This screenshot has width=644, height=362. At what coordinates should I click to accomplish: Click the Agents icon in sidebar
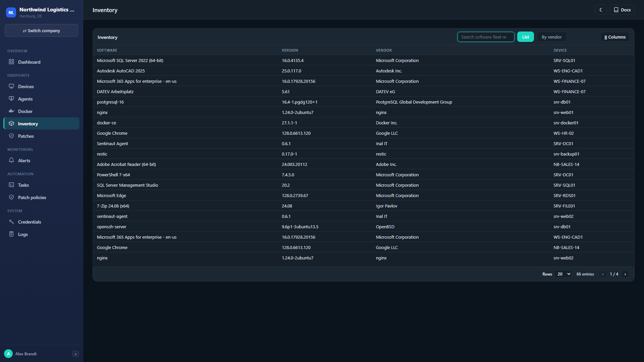tap(11, 99)
